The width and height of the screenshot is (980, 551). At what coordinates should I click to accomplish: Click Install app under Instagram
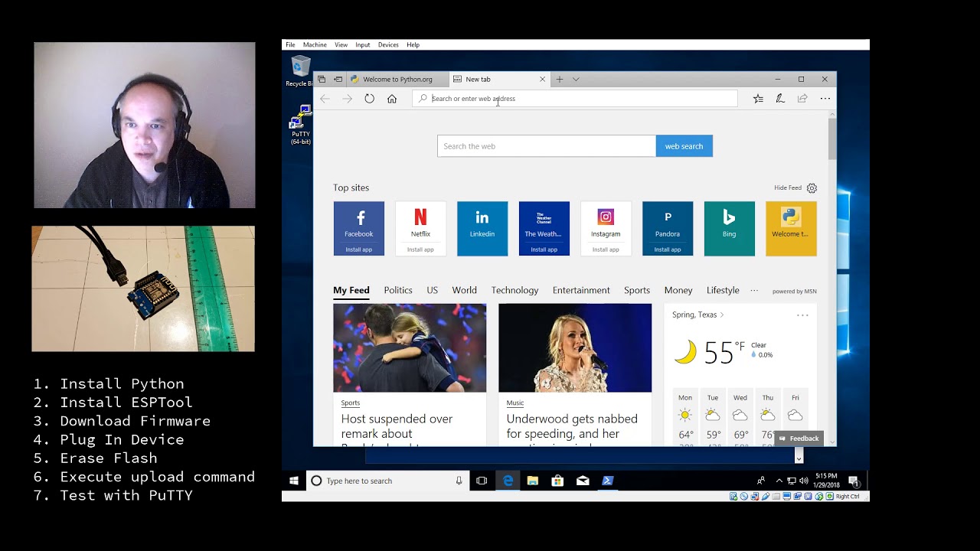[606, 249]
